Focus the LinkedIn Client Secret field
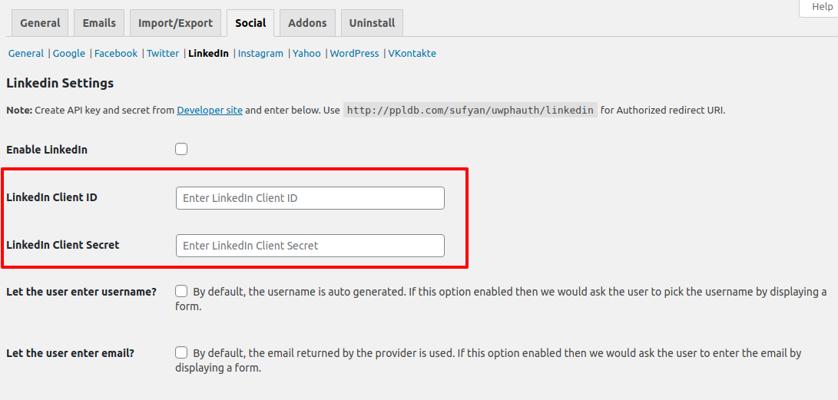Screen dimensions: 838x400 310,245
